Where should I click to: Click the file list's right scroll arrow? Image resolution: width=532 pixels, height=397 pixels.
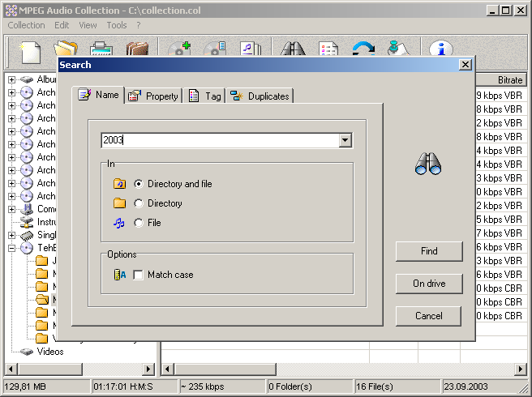(521, 369)
